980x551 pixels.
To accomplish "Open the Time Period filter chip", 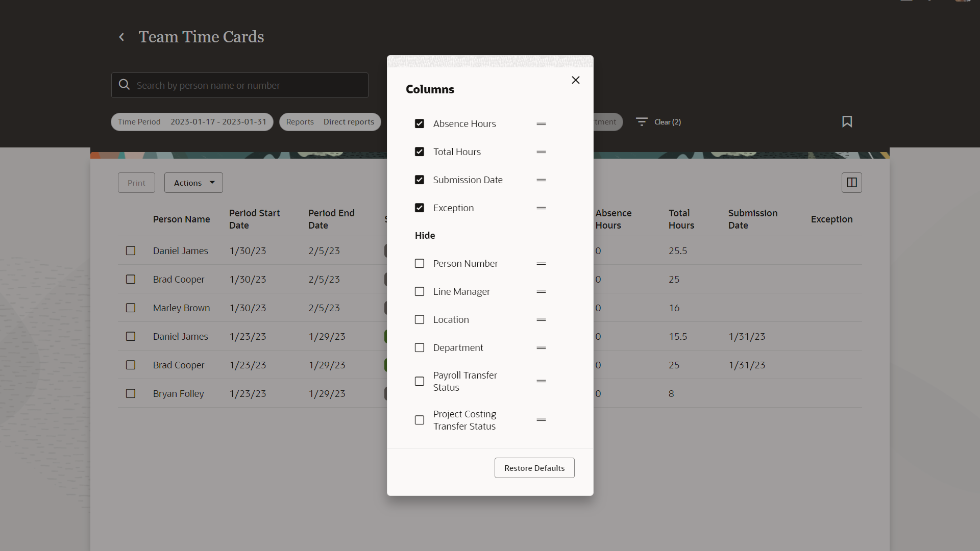I will (x=192, y=122).
